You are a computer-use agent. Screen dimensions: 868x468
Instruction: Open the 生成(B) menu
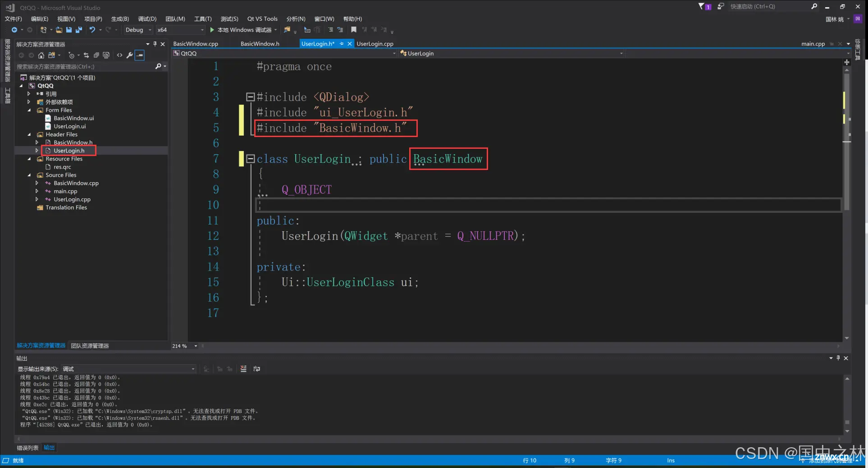[x=120, y=19]
